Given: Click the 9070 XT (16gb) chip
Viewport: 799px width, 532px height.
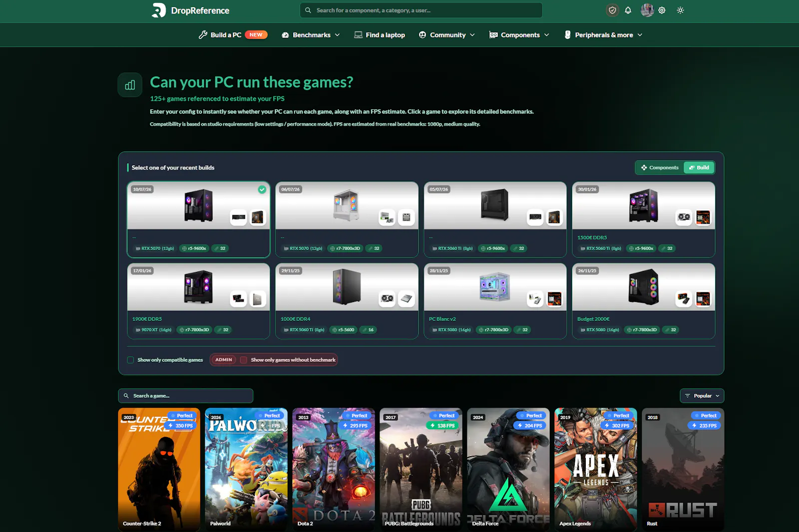Looking at the screenshot, I should coord(153,330).
